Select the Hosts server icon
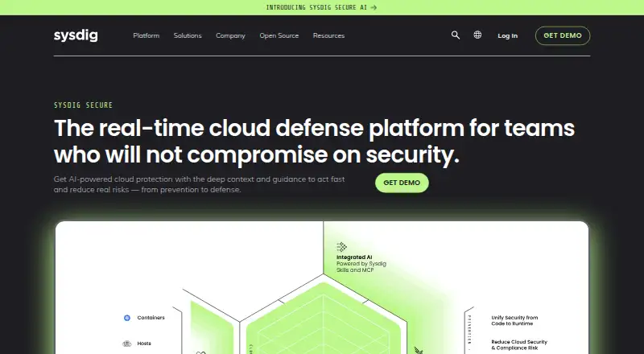 point(127,344)
